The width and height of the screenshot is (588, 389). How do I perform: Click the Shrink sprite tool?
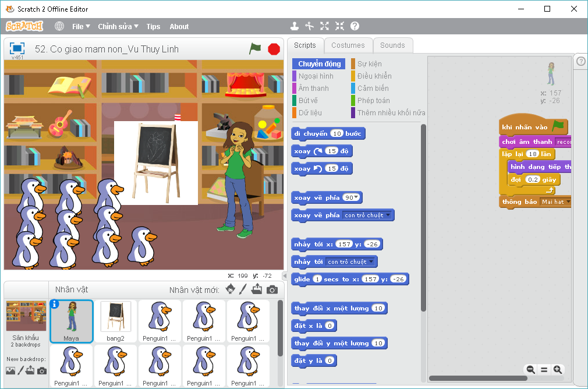pos(339,26)
